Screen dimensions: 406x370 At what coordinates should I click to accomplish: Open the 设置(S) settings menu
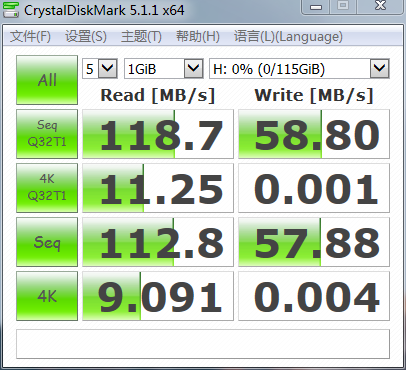click(x=86, y=36)
